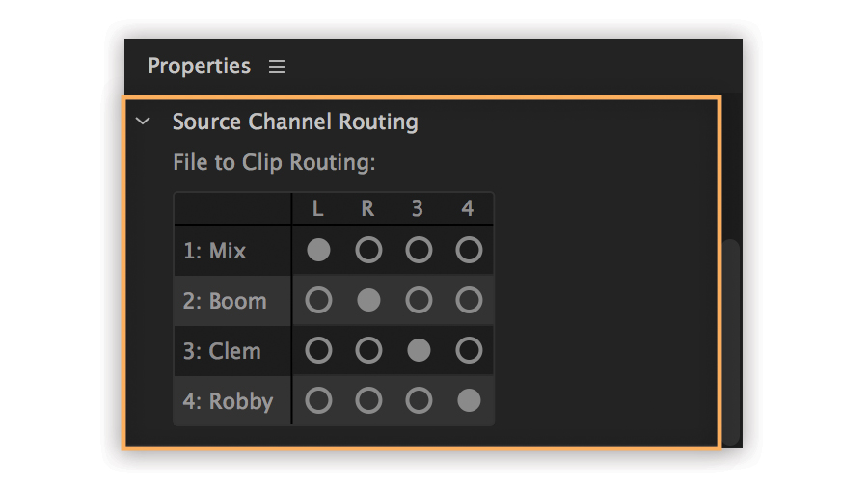This screenshot has width=868, height=488.
Task: Route 3: Clem to channel 4
Action: [x=469, y=351]
